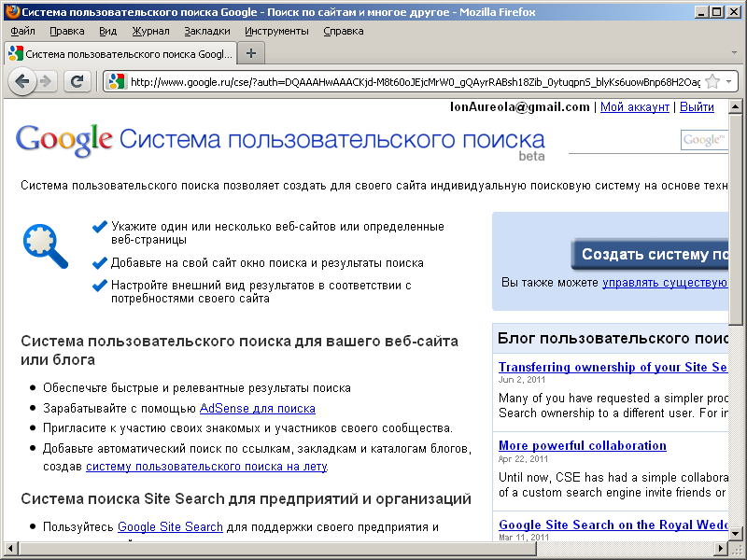Image resolution: width=747 pixels, height=560 pixels.
Task: Open the Transferring ownership blog post link
Action: point(613,367)
